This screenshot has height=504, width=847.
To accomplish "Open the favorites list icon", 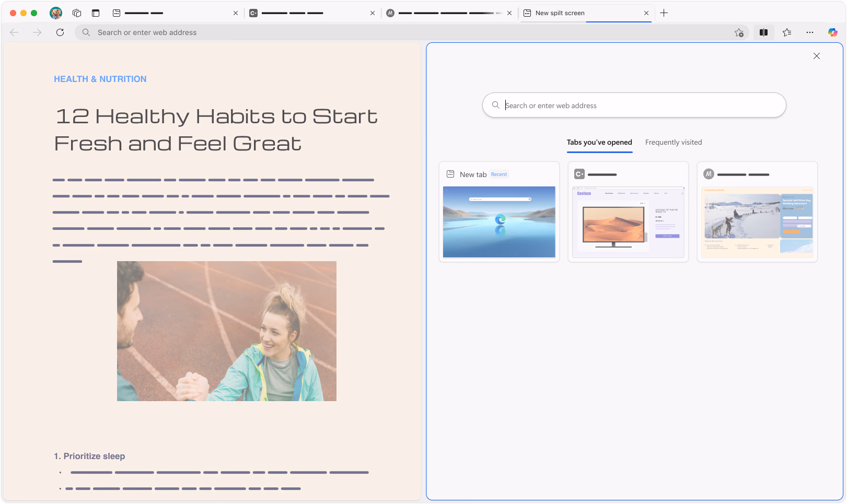I will [x=787, y=32].
